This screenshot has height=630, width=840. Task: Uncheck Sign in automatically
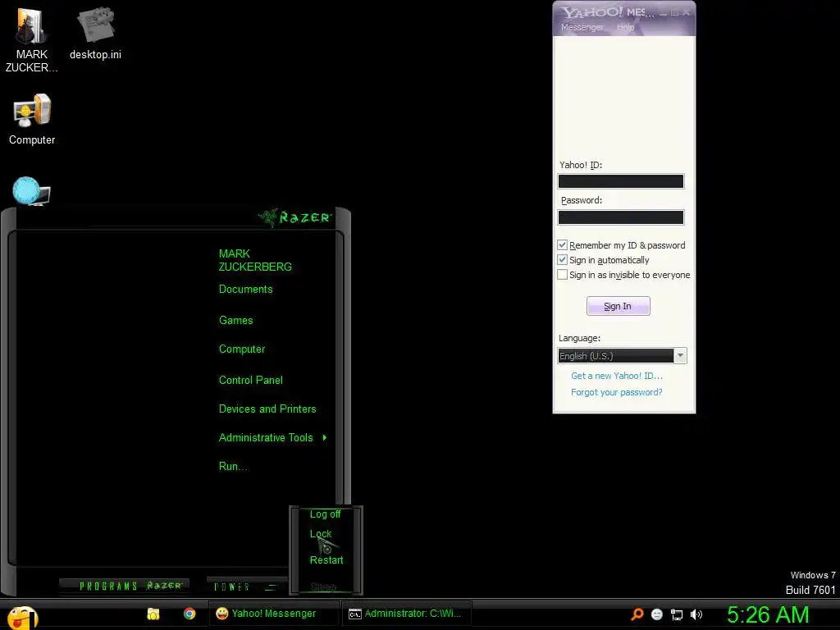(562, 260)
